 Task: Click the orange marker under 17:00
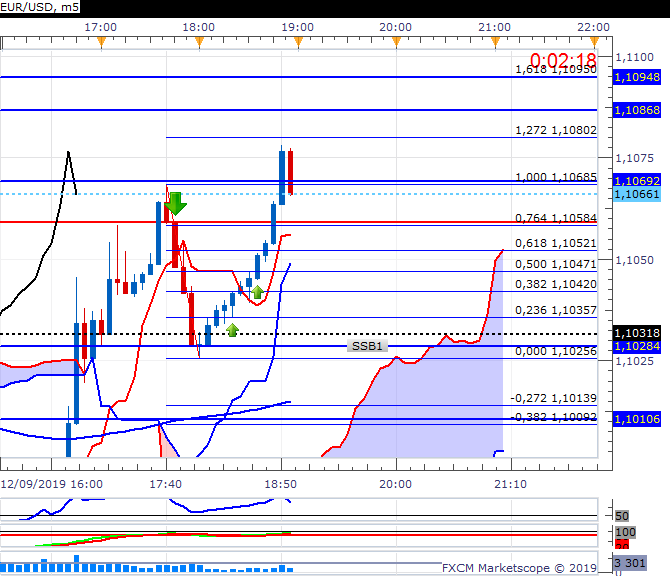[101, 42]
